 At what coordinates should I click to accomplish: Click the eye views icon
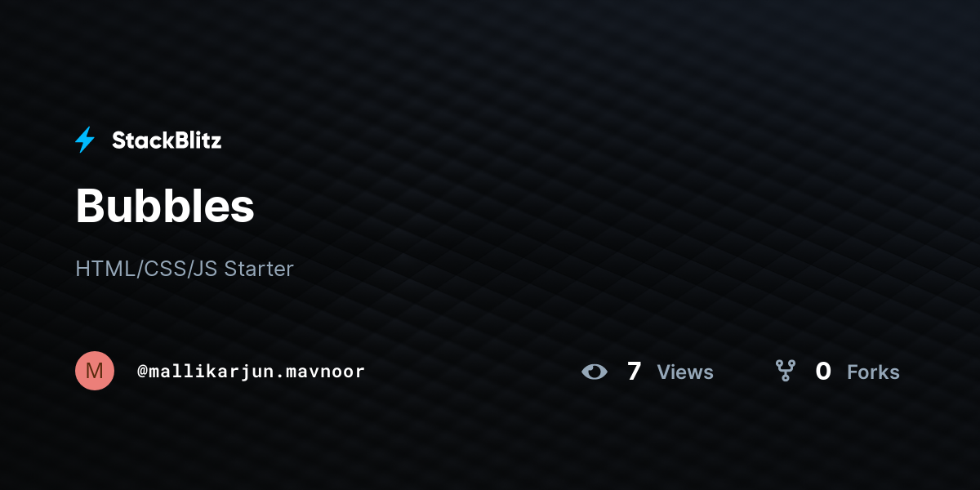point(595,372)
